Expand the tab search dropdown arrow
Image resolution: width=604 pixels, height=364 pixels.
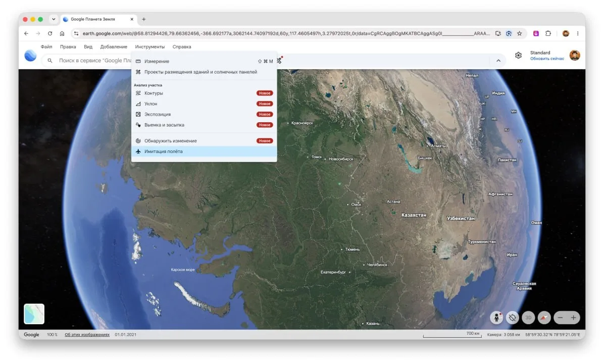54,19
